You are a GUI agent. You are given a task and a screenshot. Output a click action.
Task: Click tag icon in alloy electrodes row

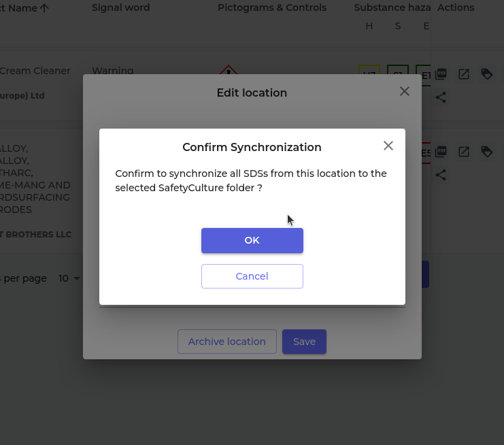(487, 152)
